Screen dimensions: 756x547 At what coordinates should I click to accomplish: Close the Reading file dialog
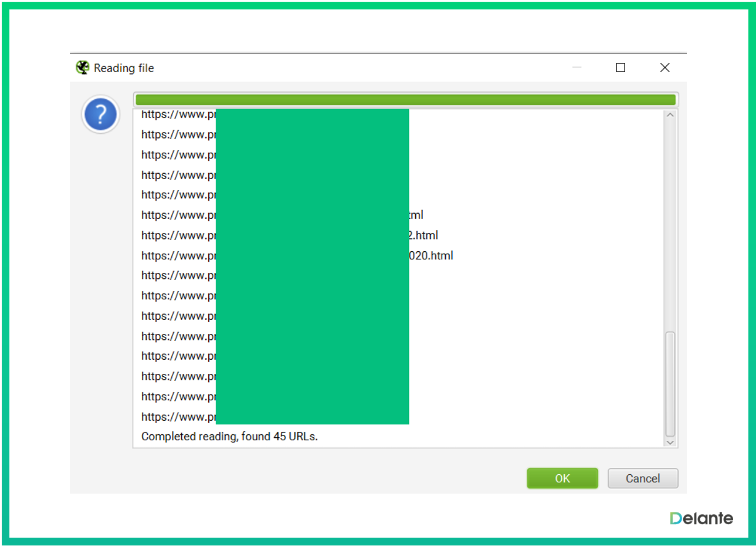point(665,67)
